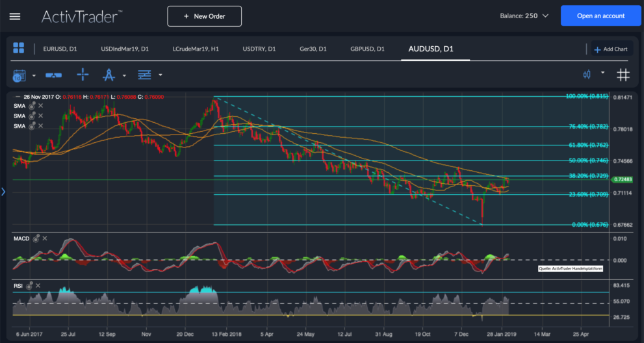Switch to the EURUSD, D1 tab
Viewport: 644px width, 343px height.
tap(60, 49)
